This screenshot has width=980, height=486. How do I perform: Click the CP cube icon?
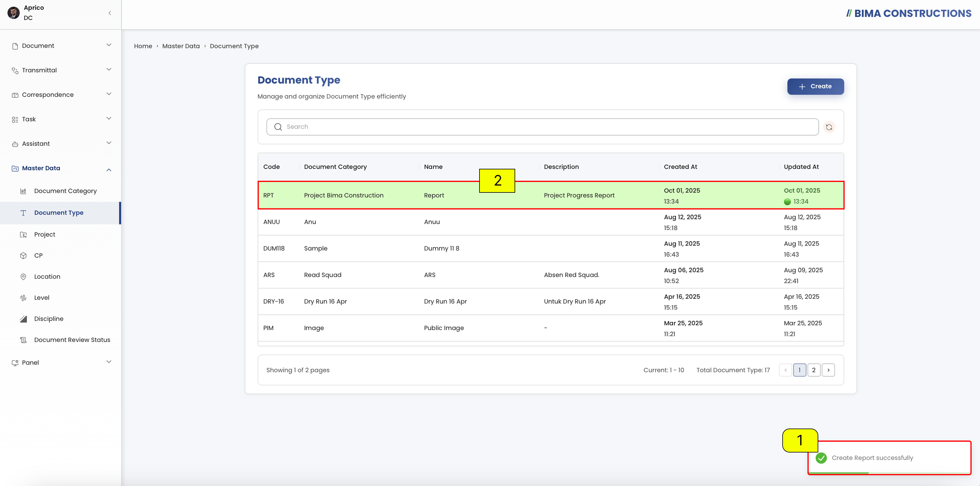pos(23,255)
